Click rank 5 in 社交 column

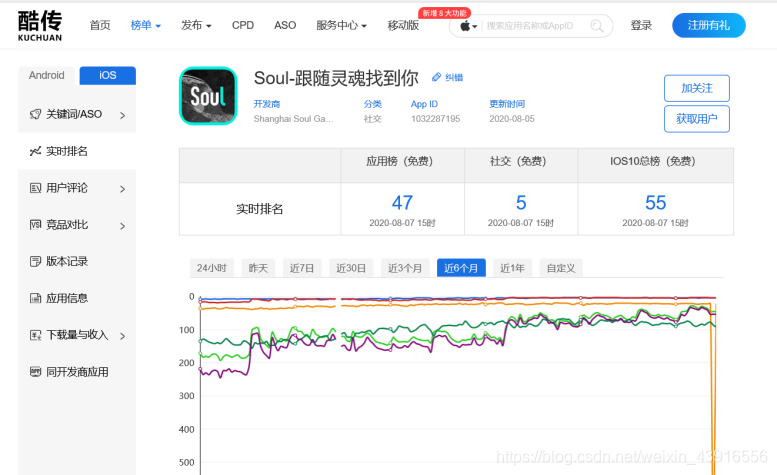[x=521, y=203]
